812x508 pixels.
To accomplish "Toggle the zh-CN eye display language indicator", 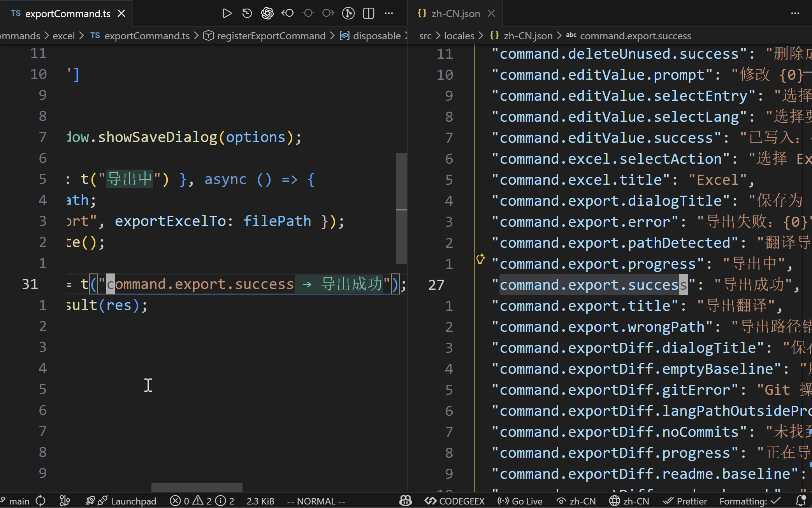I will 576,501.
